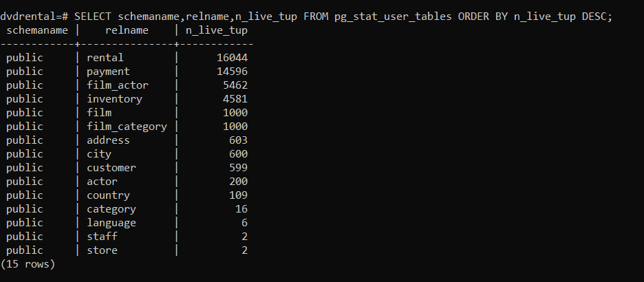Image resolution: width=644 pixels, height=282 pixels.
Task: Click the inventory table name
Action: 114,99
